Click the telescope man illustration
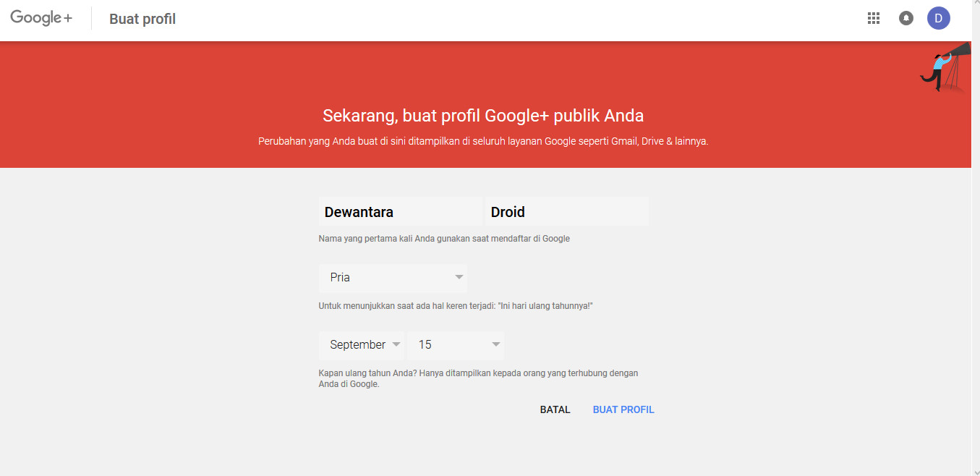The width and height of the screenshot is (980, 476). coord(945,67)
